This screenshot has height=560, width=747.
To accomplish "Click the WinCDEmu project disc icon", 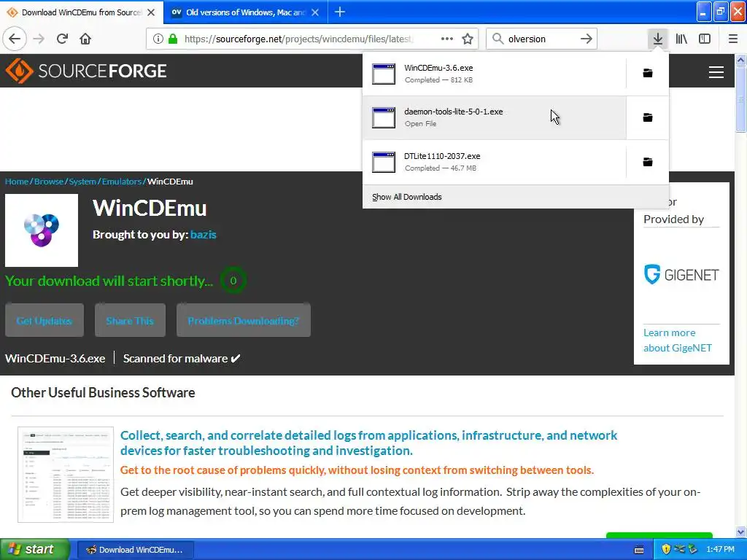I will [x=42, y=230].
